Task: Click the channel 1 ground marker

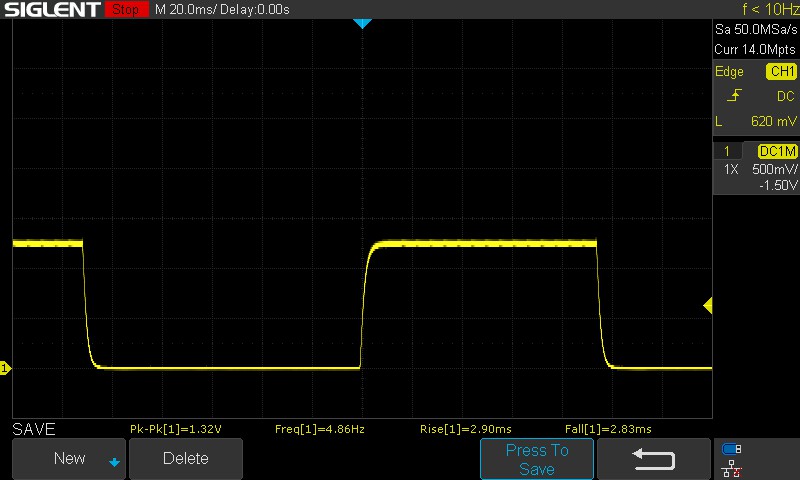Action: pos(5,368)
